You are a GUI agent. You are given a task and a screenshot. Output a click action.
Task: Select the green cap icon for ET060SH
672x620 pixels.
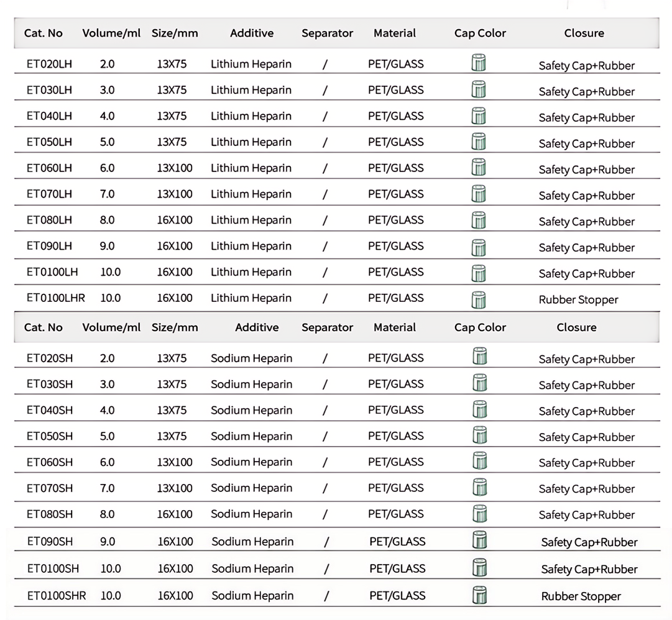coord(479,461)
